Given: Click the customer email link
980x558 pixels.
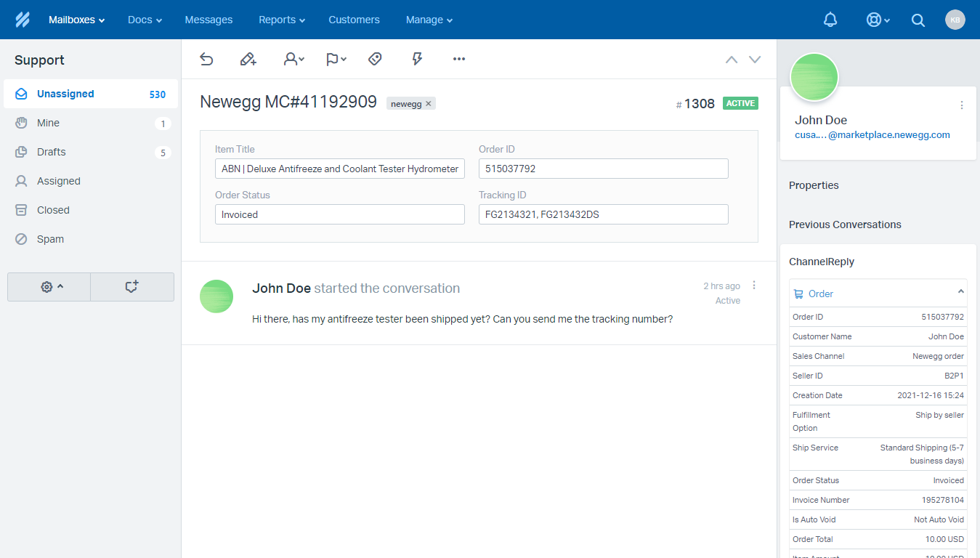Looking at the screenshot, I should 872,135.
